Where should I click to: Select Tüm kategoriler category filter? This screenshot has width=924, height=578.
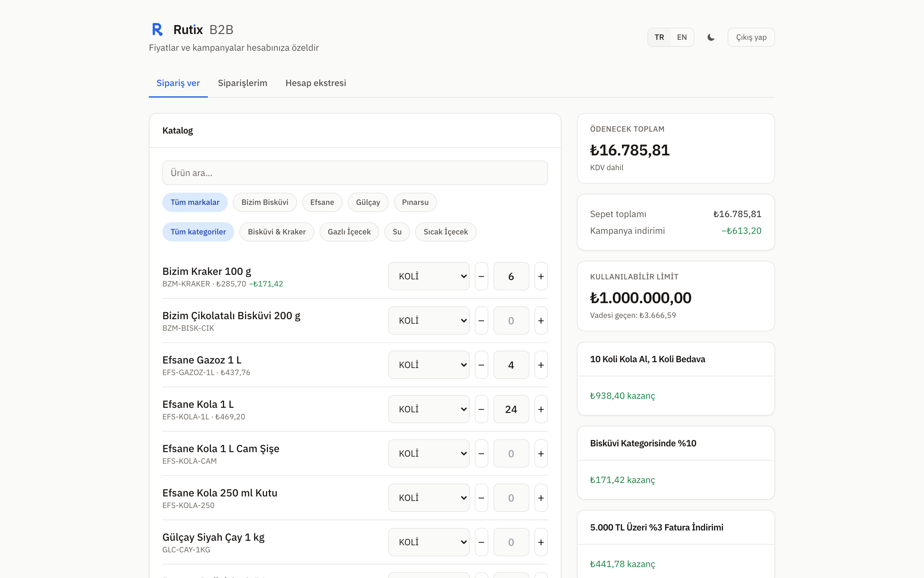coord(198,232)
